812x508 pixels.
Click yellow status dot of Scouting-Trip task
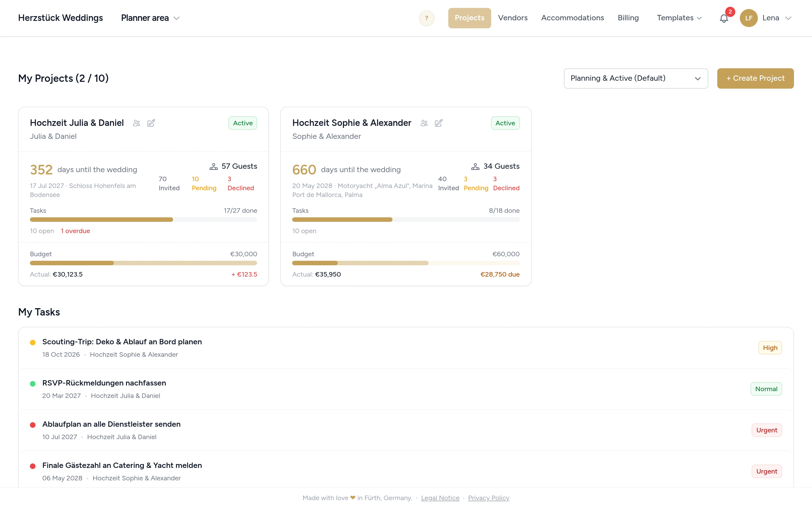click(x=32, y=343)
